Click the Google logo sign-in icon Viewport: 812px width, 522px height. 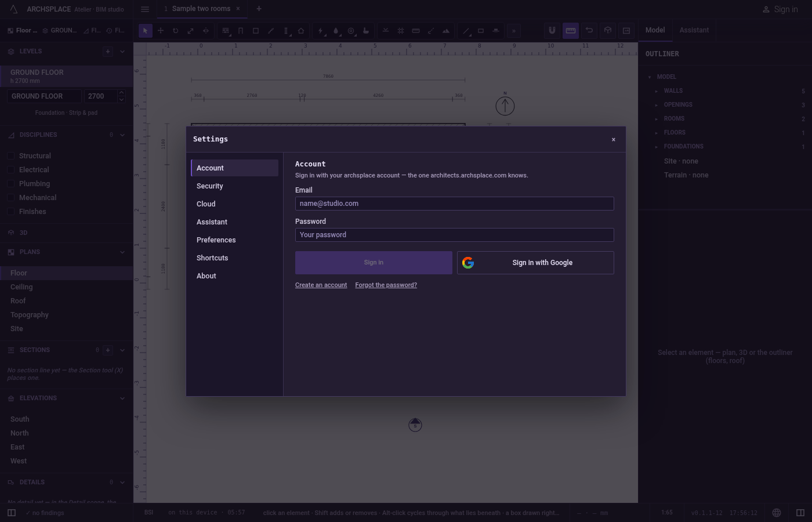pyautogui.click(x=468, y=263)
